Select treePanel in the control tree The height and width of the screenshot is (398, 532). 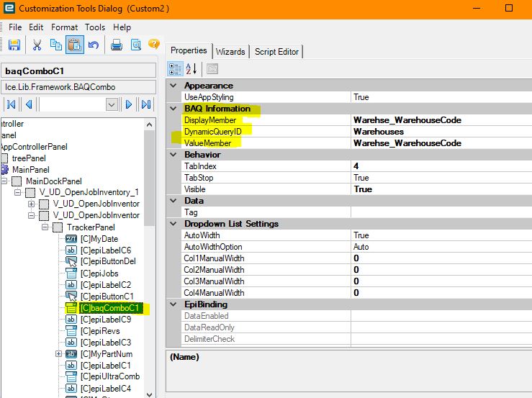[x=29, y=158]
